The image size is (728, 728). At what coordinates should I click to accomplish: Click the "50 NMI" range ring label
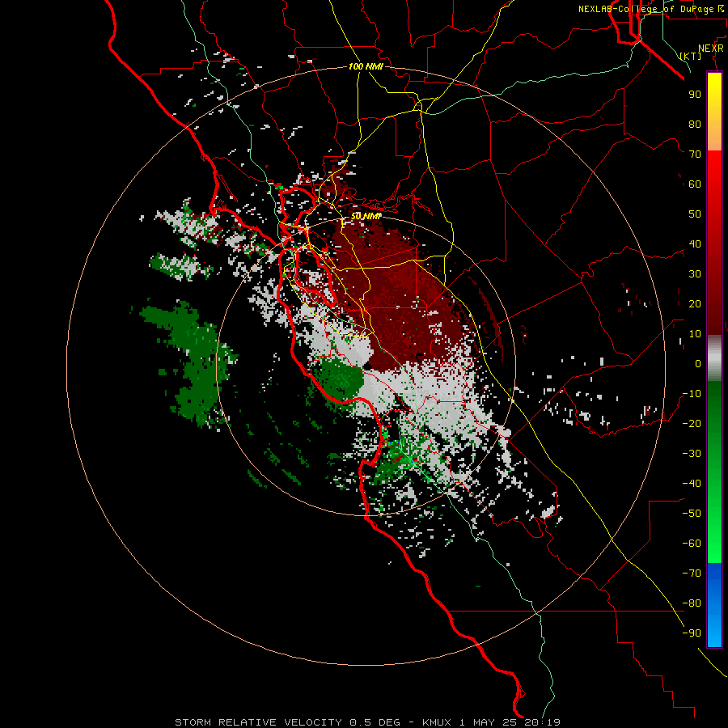coord(366,216)
